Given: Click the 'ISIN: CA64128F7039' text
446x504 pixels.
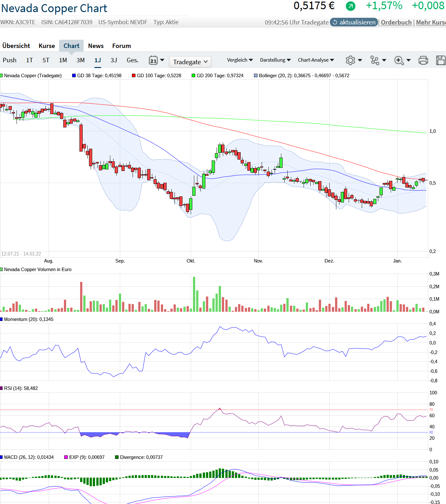Looking at the screenshot, I should pyautogui.click(x=67, y=22).
